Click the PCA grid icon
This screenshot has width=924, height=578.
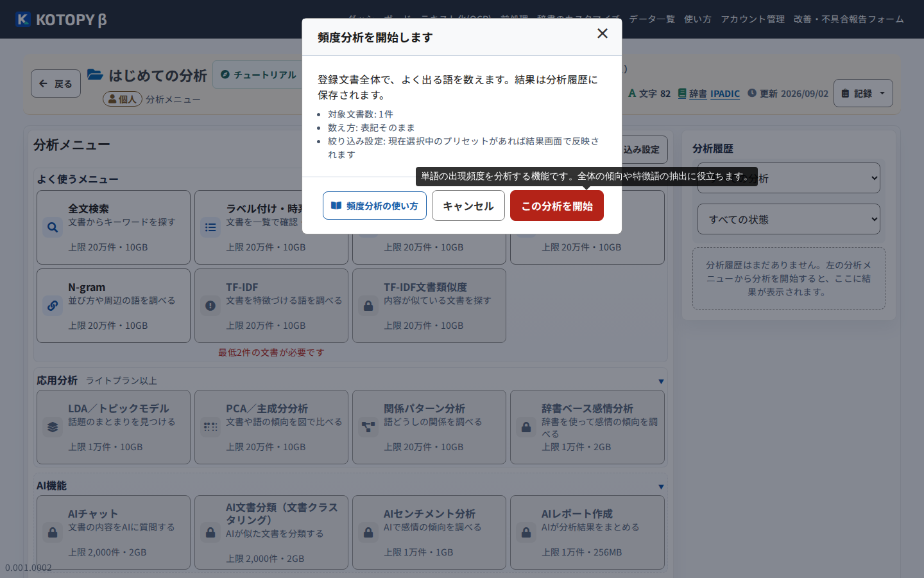pyautogui.click(x=210, y=427)
